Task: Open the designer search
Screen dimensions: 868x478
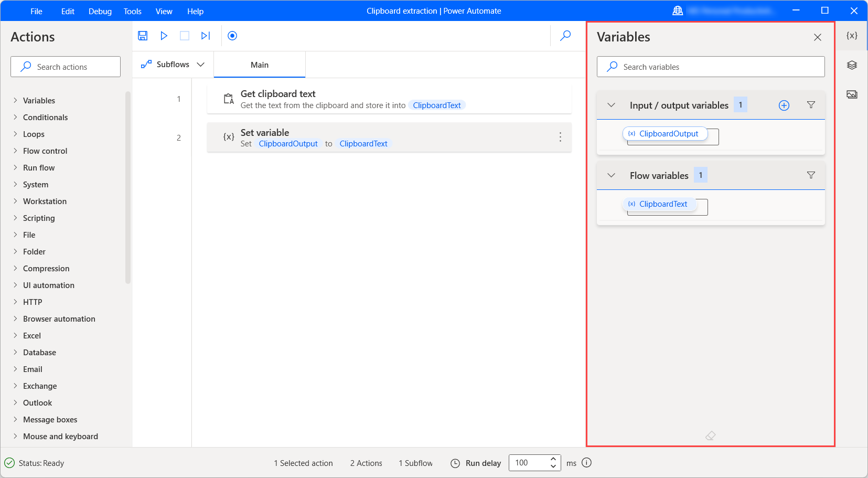Action: point(565,35)
